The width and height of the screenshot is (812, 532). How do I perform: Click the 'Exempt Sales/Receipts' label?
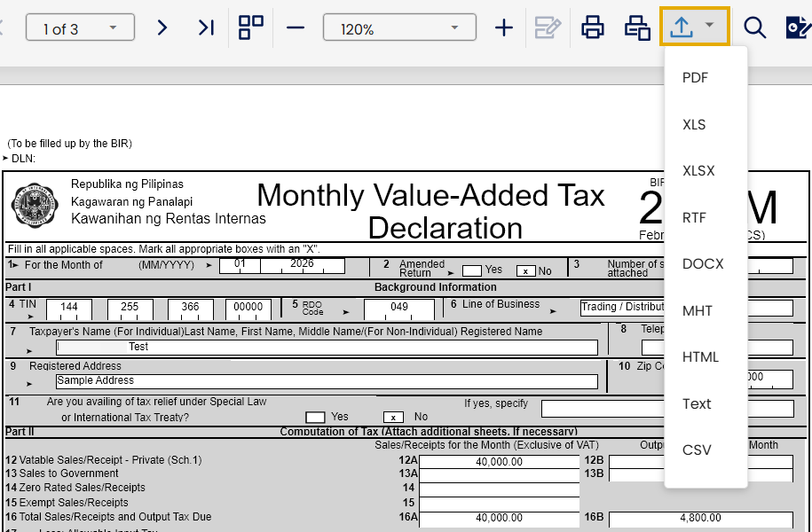coord(73,503)
